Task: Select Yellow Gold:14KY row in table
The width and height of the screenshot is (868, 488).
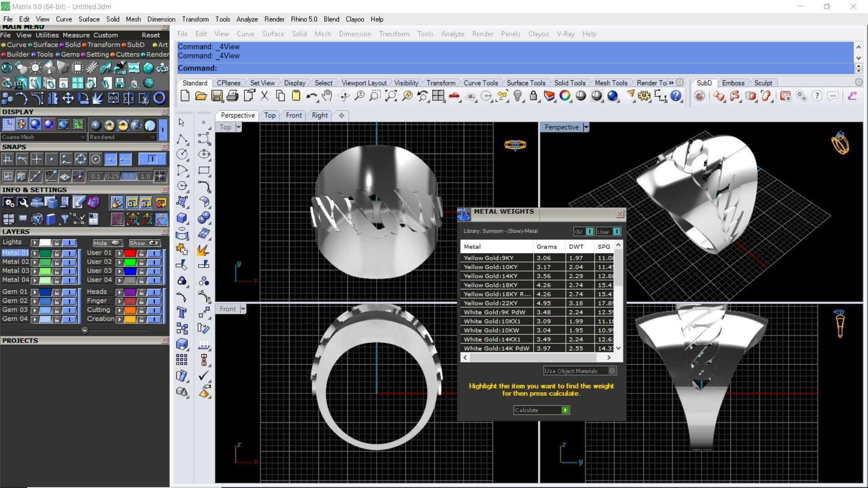Action: pos(538,276)
